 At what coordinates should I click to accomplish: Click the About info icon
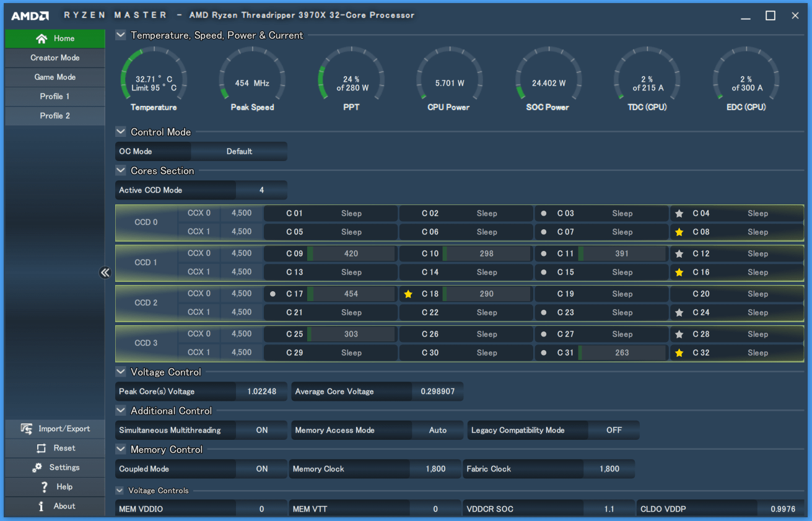pos(41,506)
